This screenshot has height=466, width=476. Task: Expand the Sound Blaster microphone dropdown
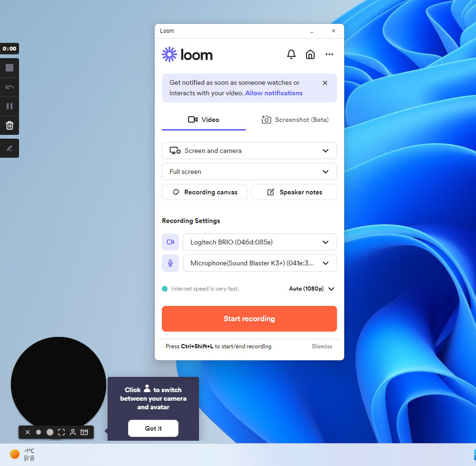click(x=260, y=263)
